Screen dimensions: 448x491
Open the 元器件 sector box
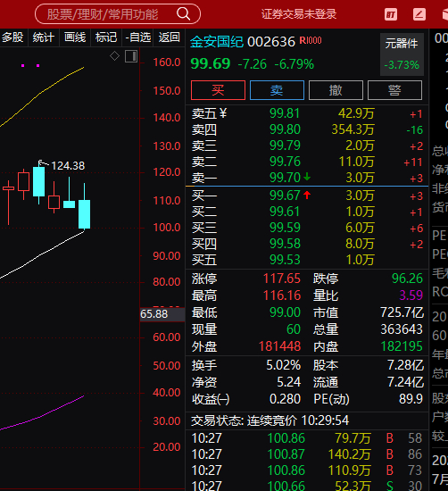tap(402, 54)
